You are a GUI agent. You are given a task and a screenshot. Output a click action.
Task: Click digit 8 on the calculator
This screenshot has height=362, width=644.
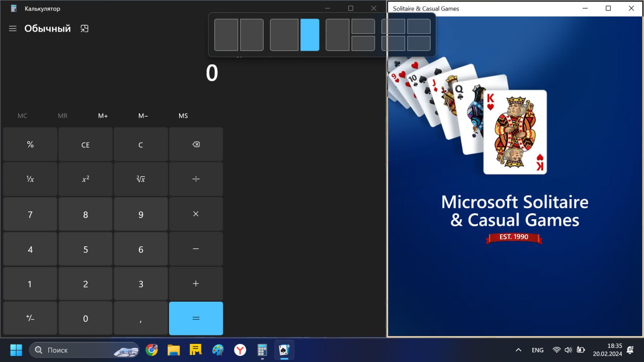(86, 214)
